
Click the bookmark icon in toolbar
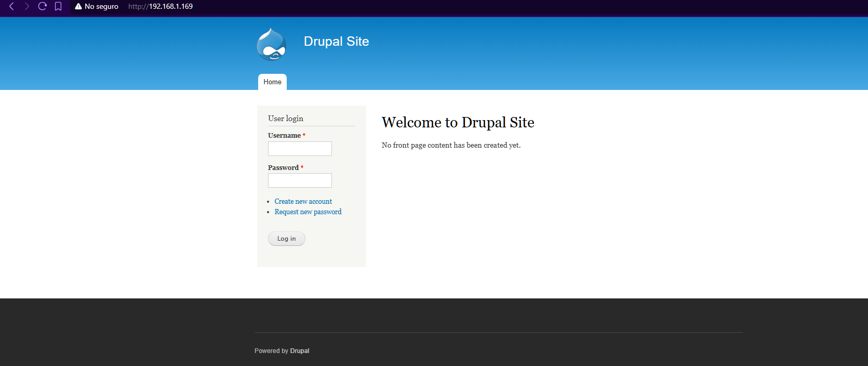58,6
